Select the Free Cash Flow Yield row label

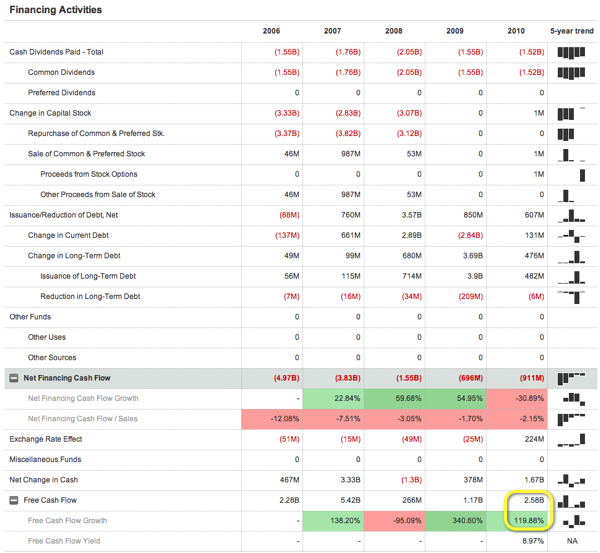pyautogui.click(x=64, y=541)
